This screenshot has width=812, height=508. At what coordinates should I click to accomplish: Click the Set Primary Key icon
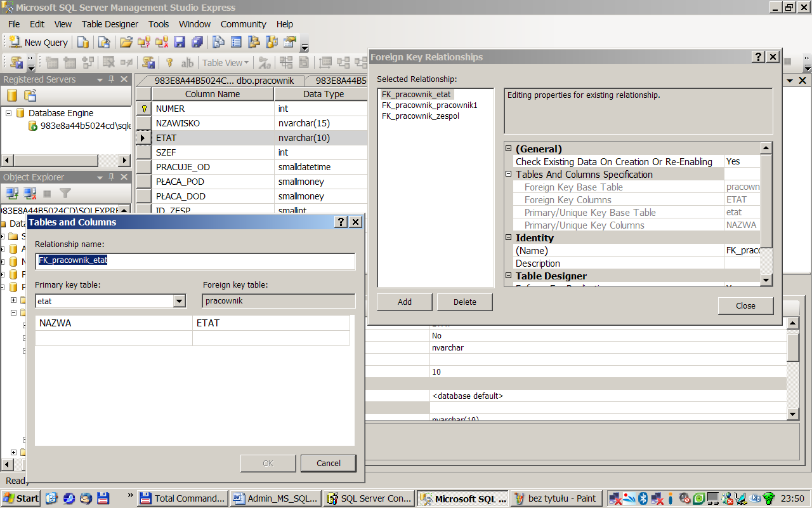click(x=169, y=62)
